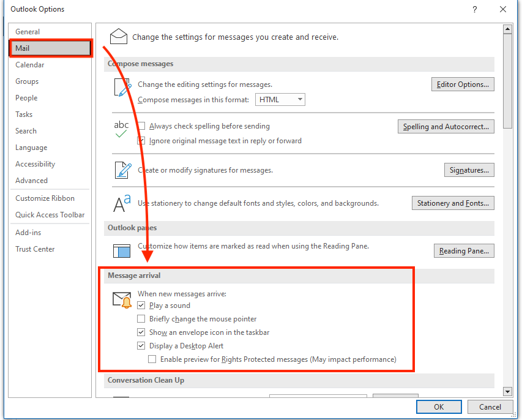Uncheck Display a Desktop Alert

141,345
